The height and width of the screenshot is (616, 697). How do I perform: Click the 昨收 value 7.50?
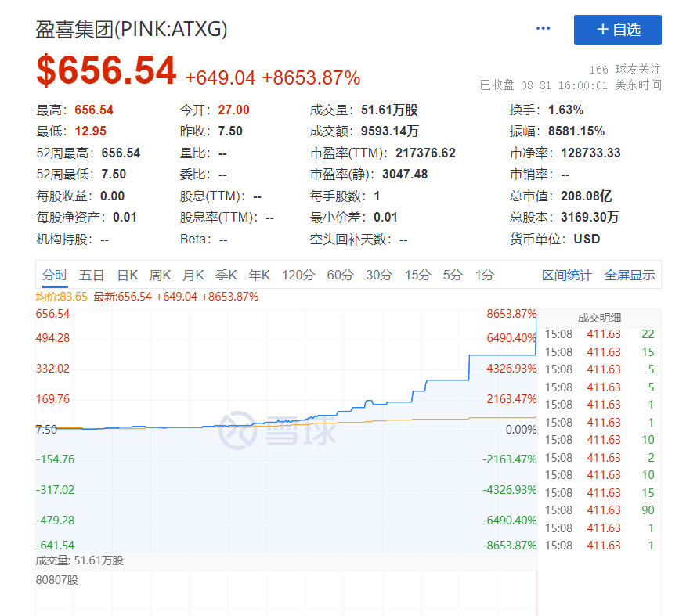tap(230, 131)
